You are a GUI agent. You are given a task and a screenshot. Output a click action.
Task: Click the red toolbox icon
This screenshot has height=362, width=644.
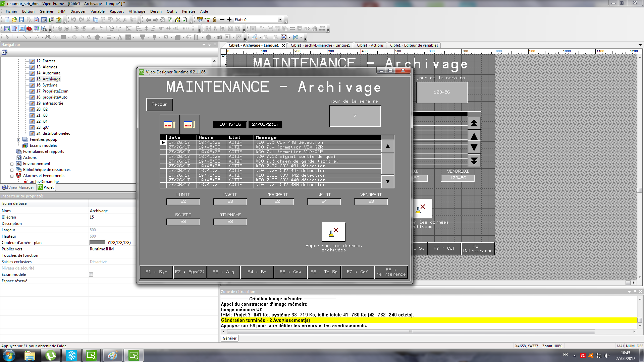(x=29, y=28)
